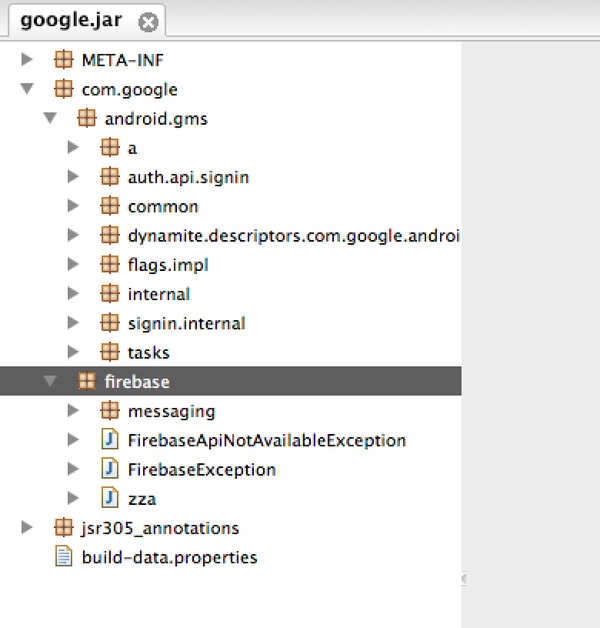Open FirebaseApiNotAvailableException class label
600x628 pixels.
(267, 441)
